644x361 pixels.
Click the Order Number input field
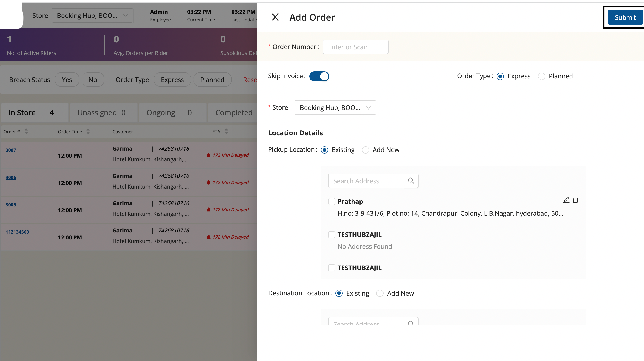tap(355, 47)
